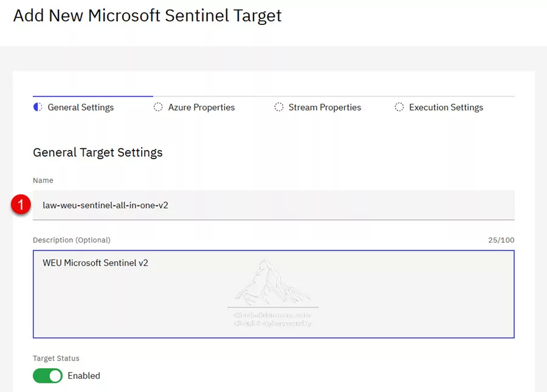Open the General Settings step
This screenshot has height=392, width=547.
[81, 108]
